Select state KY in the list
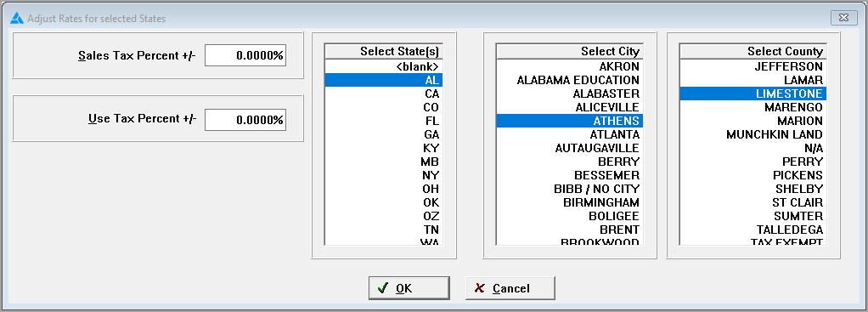 tap(384, 148)
